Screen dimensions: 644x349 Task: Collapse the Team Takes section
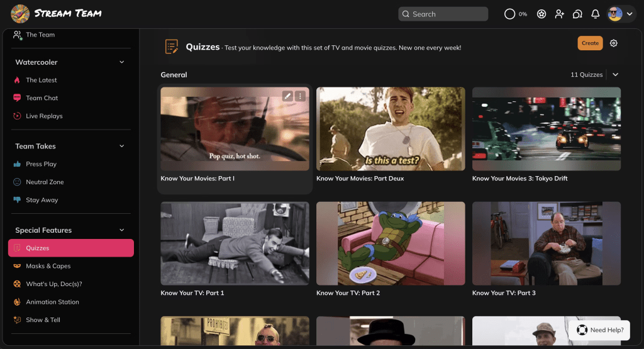click(122, 146)
